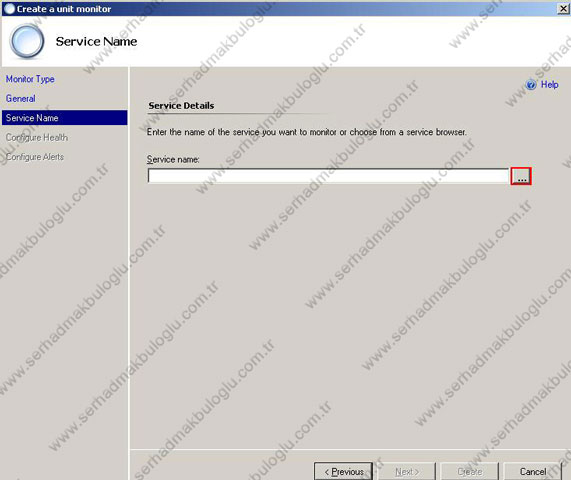This screenshot has height=480, width=571.
Task: Select the Configure Health step
Action: (x=37, y=137)
